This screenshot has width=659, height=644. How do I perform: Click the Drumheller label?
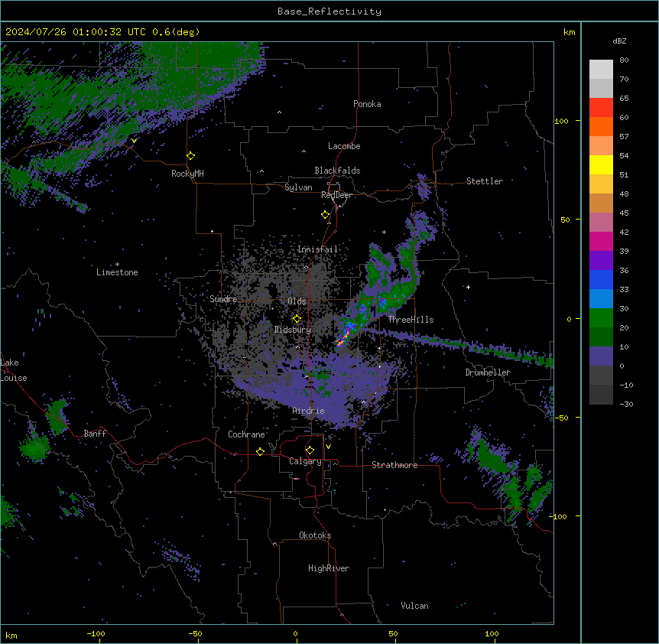pos(488,372)
